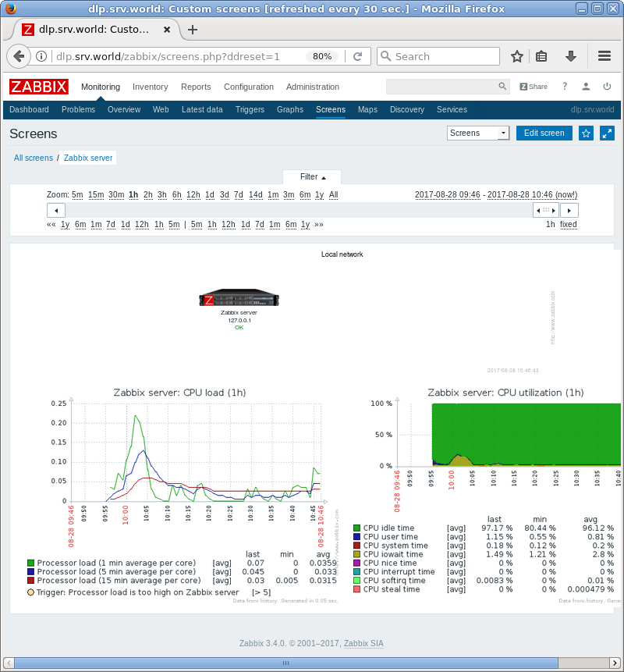This screenshot has height=672, width=624.
Task: Click the 80% zoom level indicator
Action: pyautogui.click(x=322, y=56)
